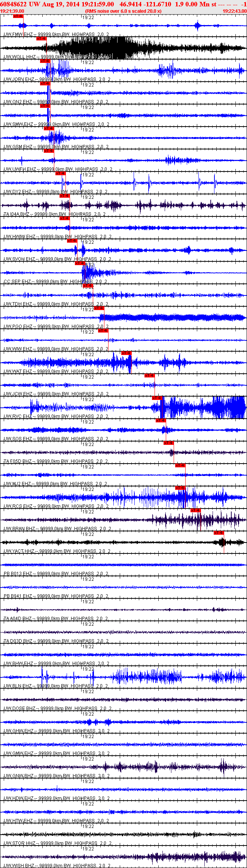The height and width of the screenshot is (868, 247).
Task: Click the 'UW.WOLL HHZ' station label
Action: (x=20, y=57)
